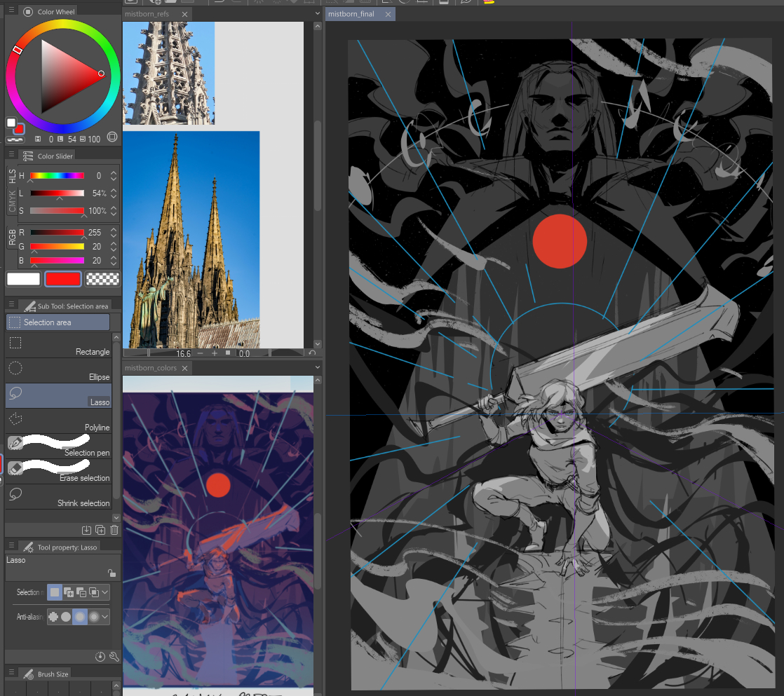Image resolution: width=784 pixels, height=696 pixels.
Task: Expand the Selection mode dropdown arrow
Action: click(105, 592)
